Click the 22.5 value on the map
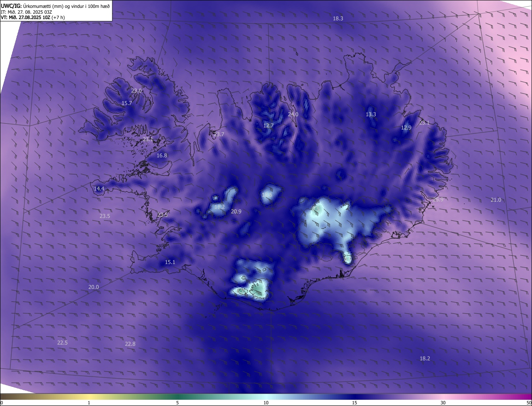This screenshot has height=406, width=532. coord(62,343)
